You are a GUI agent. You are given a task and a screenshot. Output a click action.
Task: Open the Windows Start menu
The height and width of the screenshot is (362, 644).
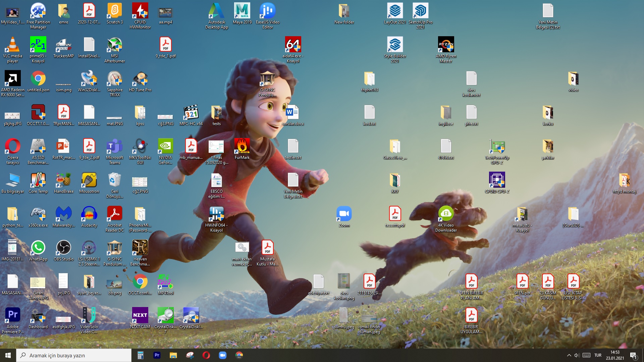point(8,355)
